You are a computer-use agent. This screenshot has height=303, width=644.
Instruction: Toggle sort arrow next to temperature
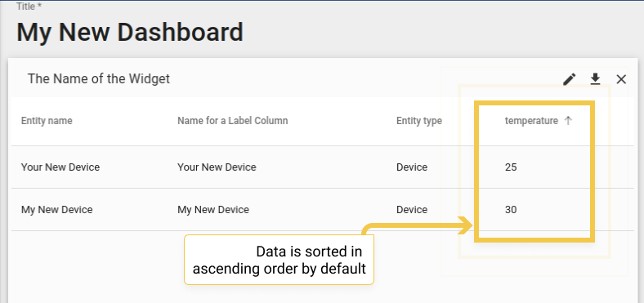pyautogui.click(x=568, y=121)
